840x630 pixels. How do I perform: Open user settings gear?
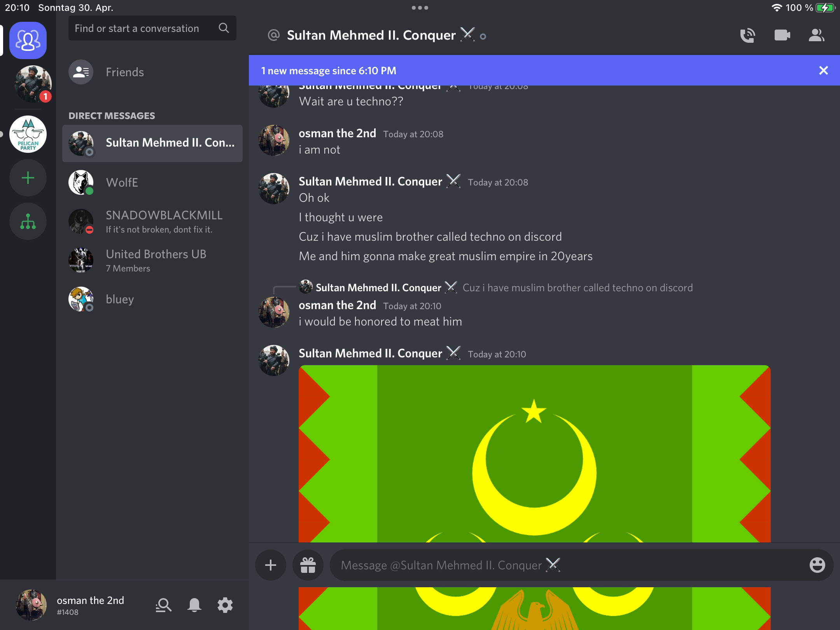225,605
